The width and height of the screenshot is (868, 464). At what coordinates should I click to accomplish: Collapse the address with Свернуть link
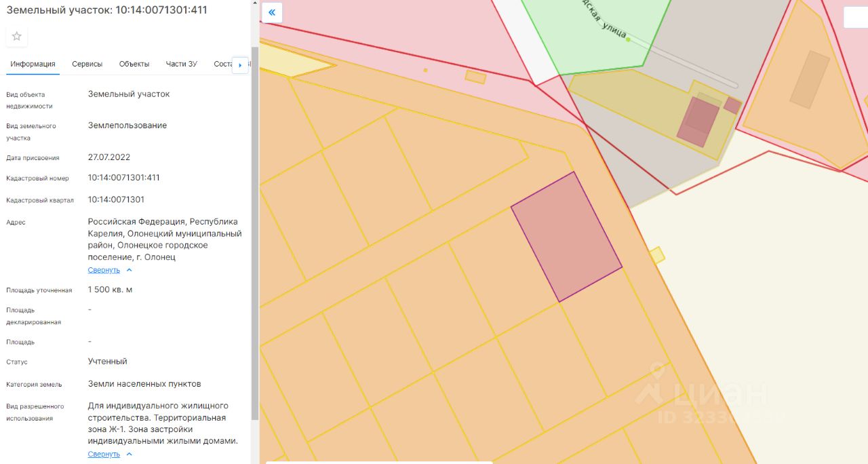coord(104,270)
